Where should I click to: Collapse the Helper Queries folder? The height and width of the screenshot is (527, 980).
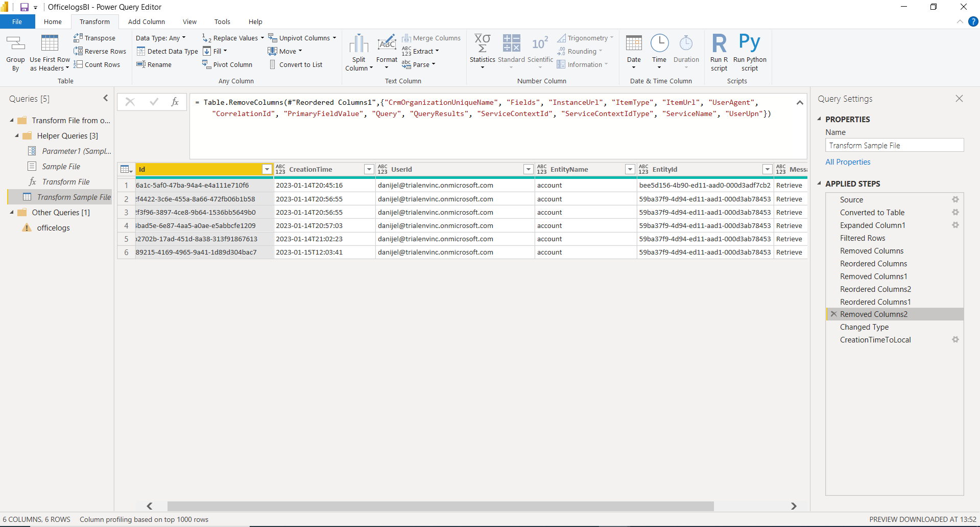tap(17, 135)
